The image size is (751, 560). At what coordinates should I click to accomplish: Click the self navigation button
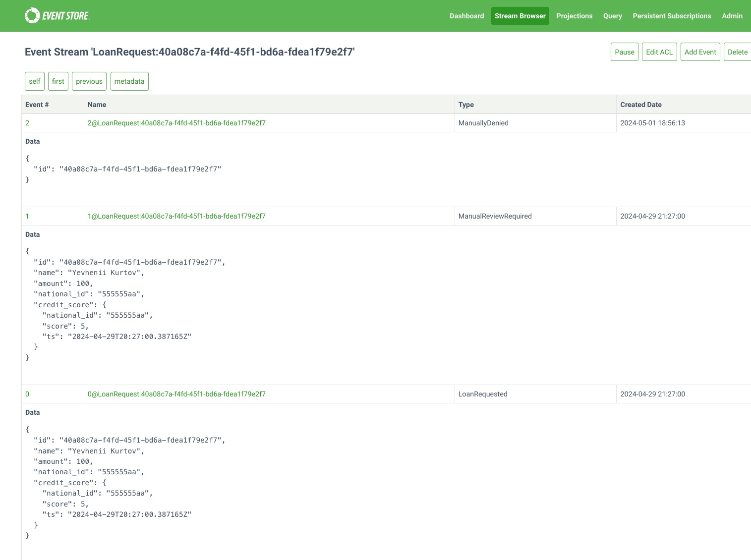coord(35,81)
